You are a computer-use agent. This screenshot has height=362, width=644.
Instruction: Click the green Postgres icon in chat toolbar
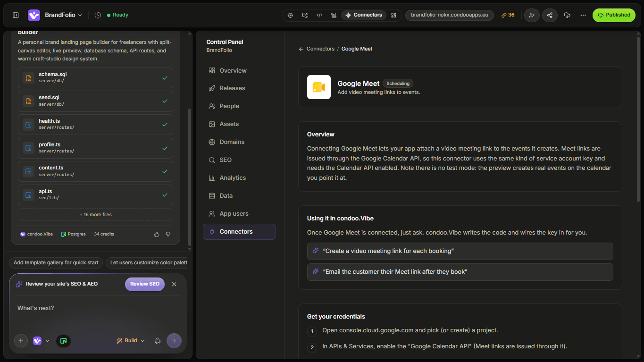pyautogui.click(x=63, y=341)
